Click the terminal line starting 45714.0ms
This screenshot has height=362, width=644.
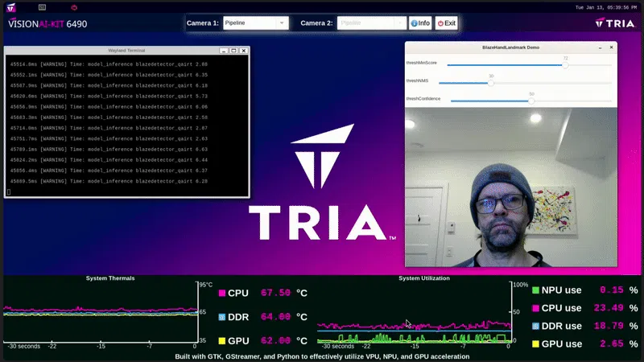[x=109, y=128]
